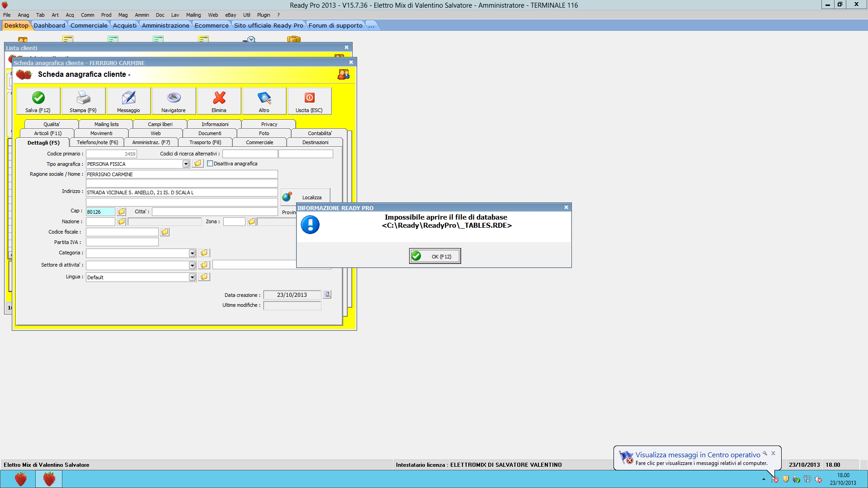
Task: Click folder icon next to Tipo anagrafica
Action: tap(198, 164)
